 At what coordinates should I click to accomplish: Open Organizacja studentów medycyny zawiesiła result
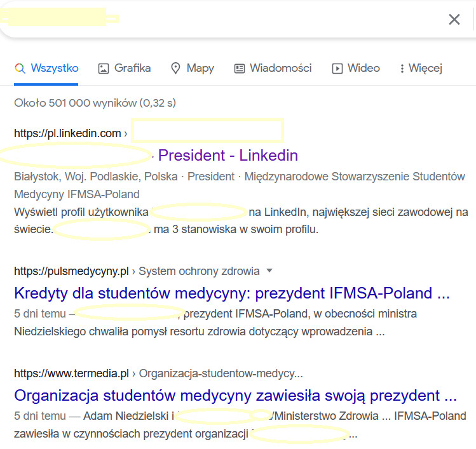coord(235,396)
